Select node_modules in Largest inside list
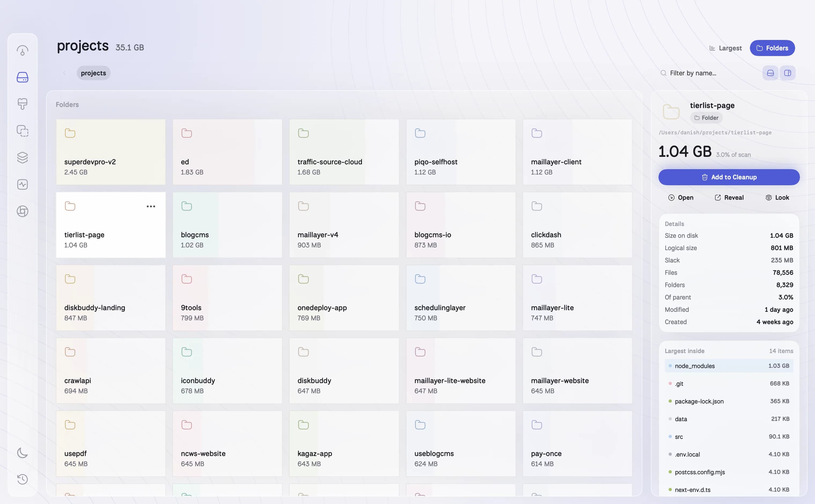815x504 pixels. click(x=729, y=366)
